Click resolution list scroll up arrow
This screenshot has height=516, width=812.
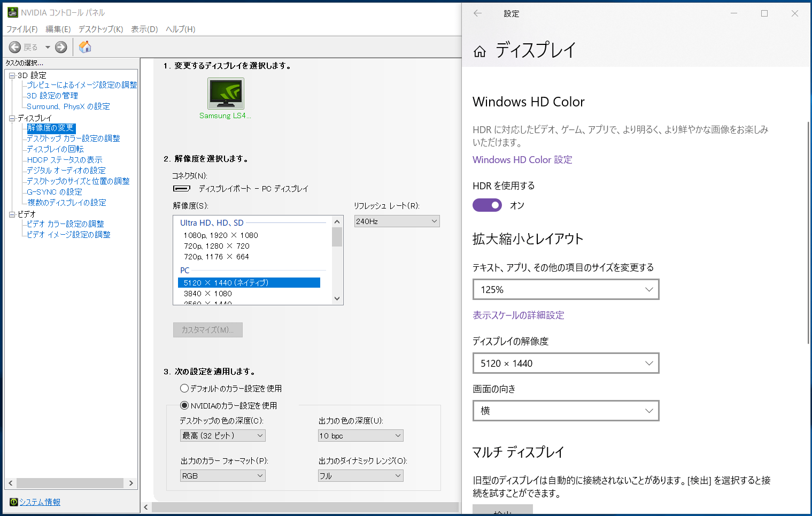point(337,221)
